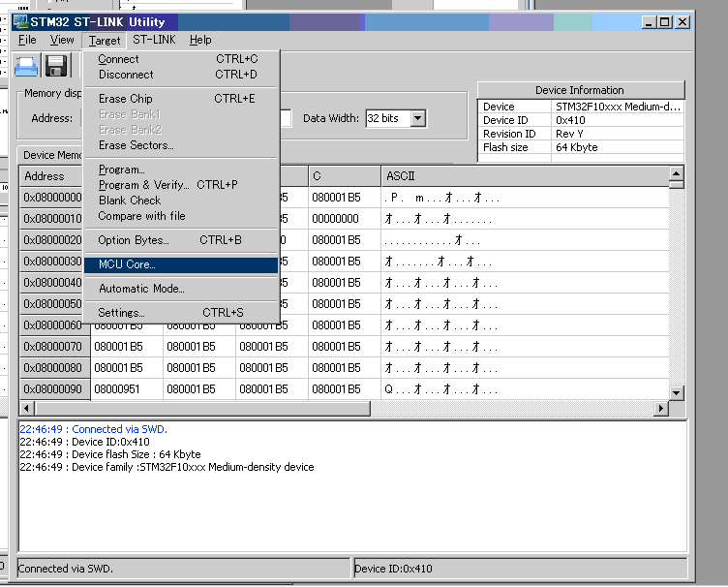
Task: Click the horizontal scroll left arrow
Action: click(x=26, y=409)
